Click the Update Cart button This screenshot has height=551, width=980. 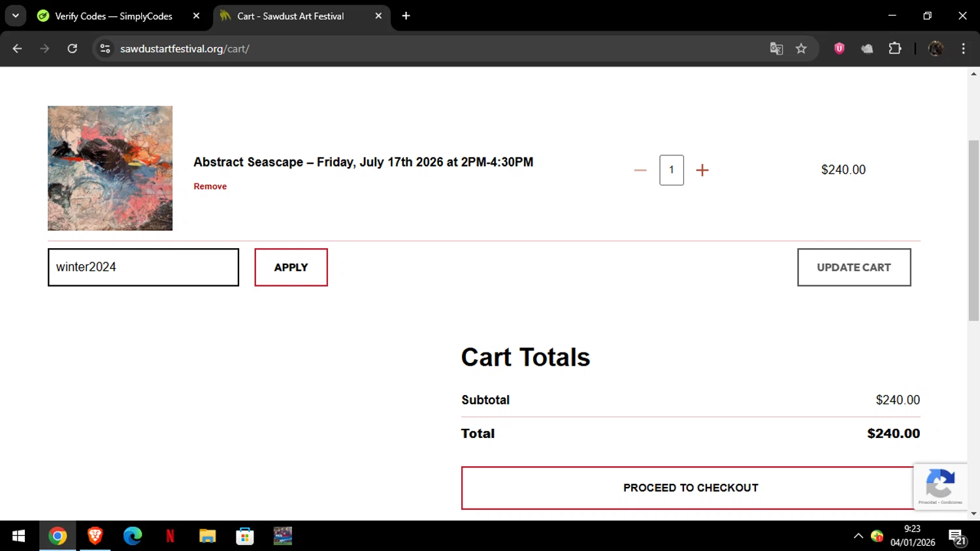coord(854,267)
